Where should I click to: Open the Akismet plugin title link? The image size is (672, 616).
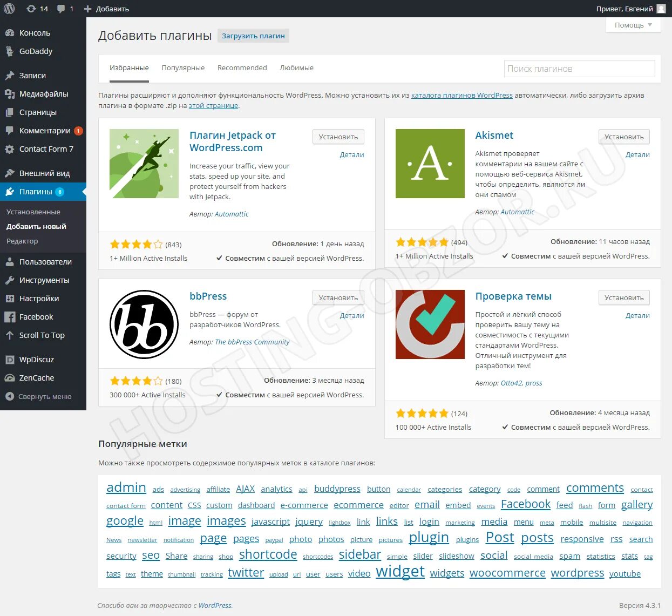[494, 136]
